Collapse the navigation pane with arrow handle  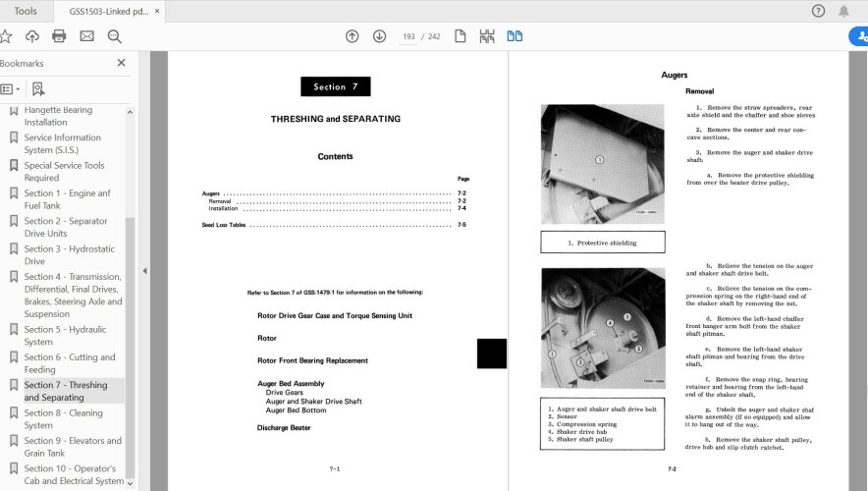click(x=145, y=271)
